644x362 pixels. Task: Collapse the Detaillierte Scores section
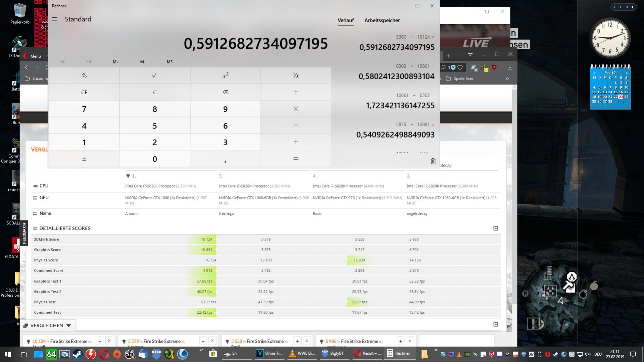(496, 228)
